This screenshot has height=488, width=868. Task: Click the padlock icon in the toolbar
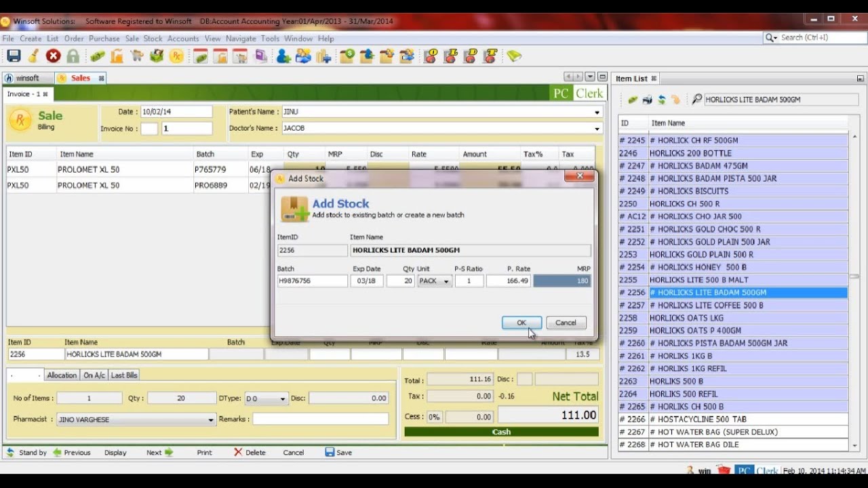tap(73, 56)
